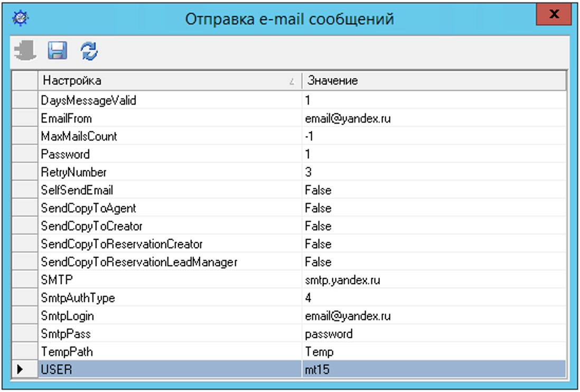The width and height of the screenshot is (580, 392).
Task: Click the SMTP value smtp.yandex.ru
Action: [x=342, y=280]
